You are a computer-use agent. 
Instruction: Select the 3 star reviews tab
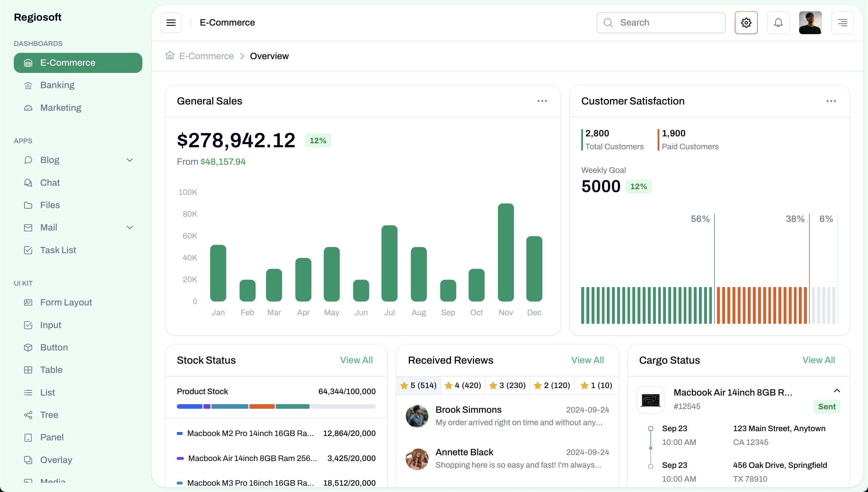507,385
